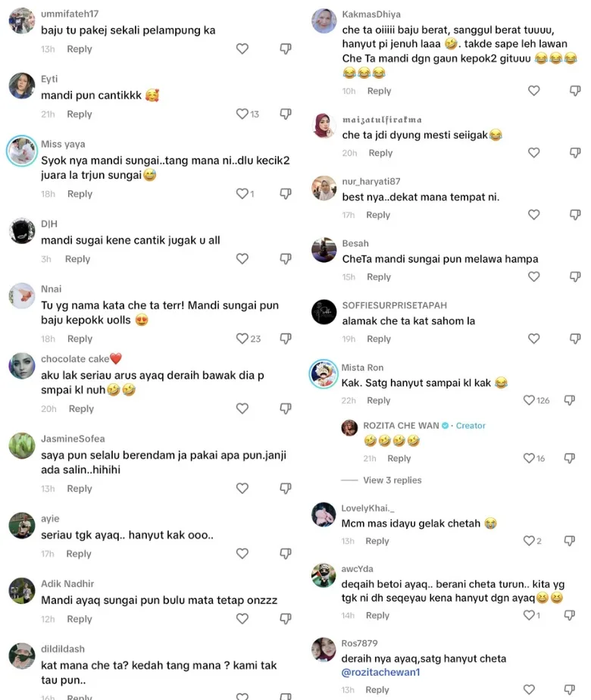Reply to chocolate cake's comment
Viewport: 591px width, 700px height.
[81, 409]
